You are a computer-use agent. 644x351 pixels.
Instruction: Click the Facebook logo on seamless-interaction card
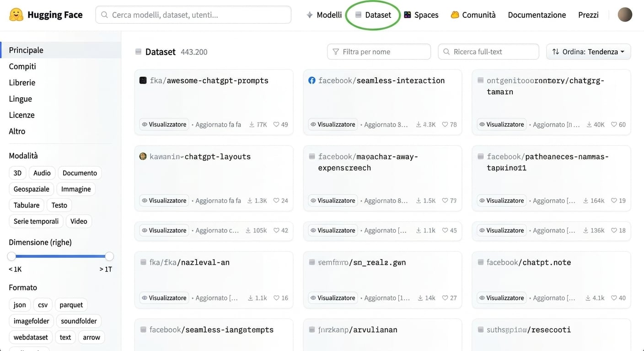pyautogui.click(x=311, y=80)
